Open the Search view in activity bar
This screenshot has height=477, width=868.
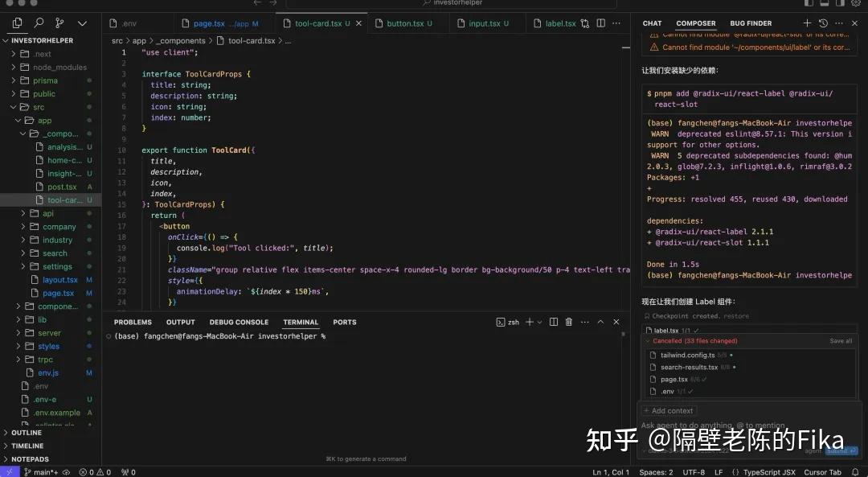click(39, 23)
